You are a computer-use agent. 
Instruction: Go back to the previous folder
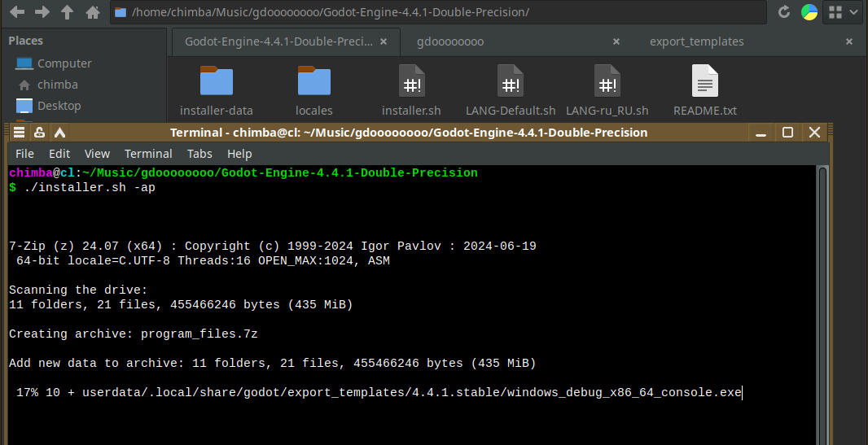tap(17, 12)
